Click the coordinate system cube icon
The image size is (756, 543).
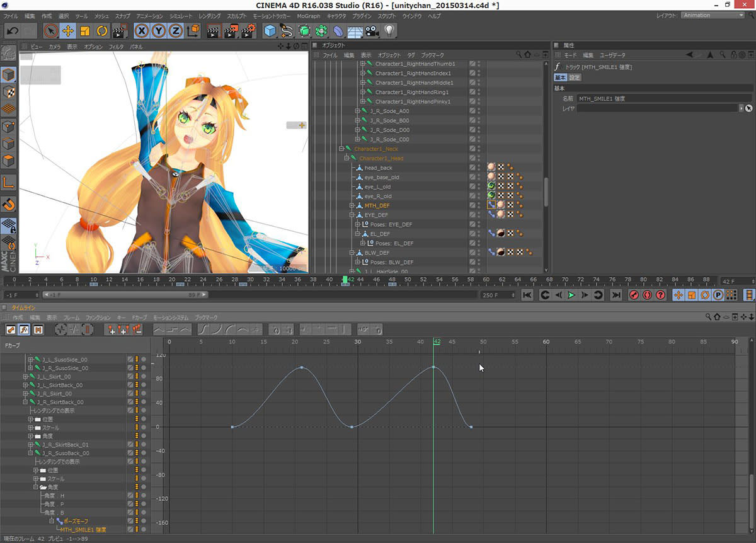coord(193,30)
